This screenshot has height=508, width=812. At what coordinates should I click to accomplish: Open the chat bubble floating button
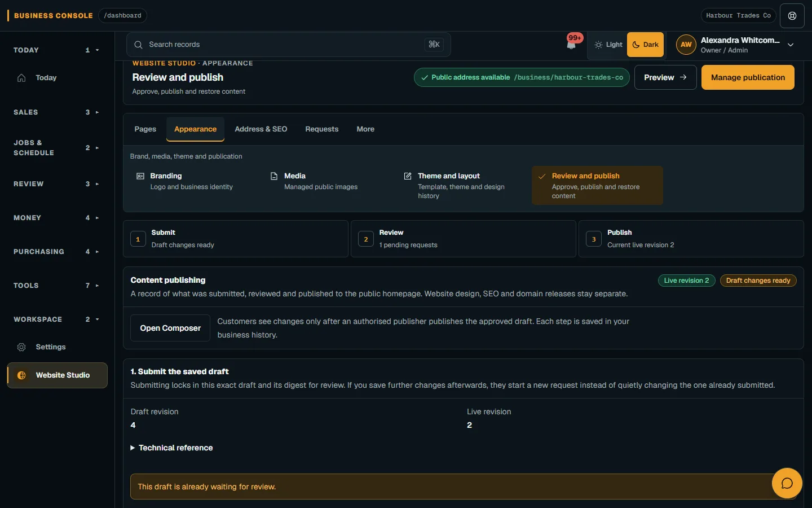787,483
